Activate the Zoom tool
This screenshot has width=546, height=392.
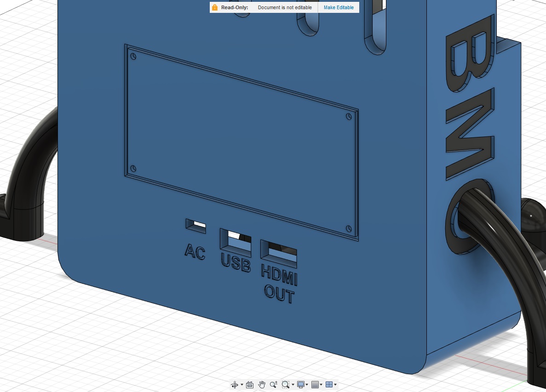coord(274,385)
